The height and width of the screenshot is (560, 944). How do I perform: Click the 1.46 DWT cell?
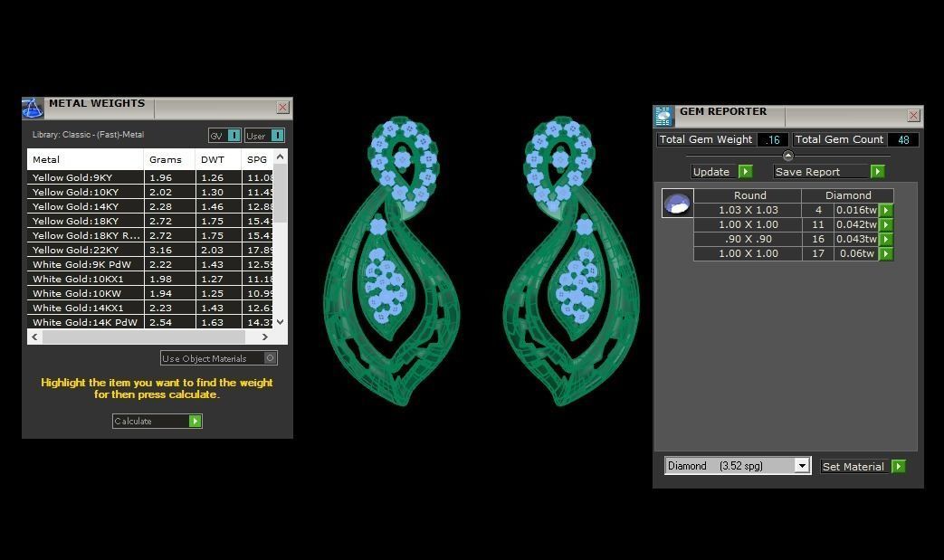tap(219, 206)
